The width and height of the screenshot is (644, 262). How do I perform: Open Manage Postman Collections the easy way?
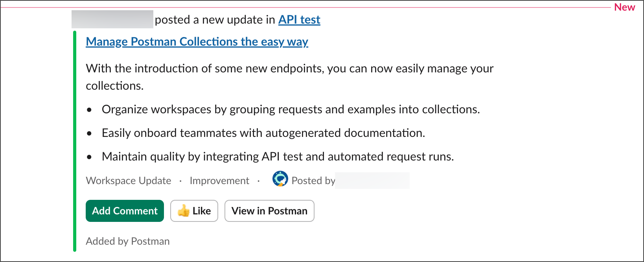pyautogui.click(x=197, y=41)
